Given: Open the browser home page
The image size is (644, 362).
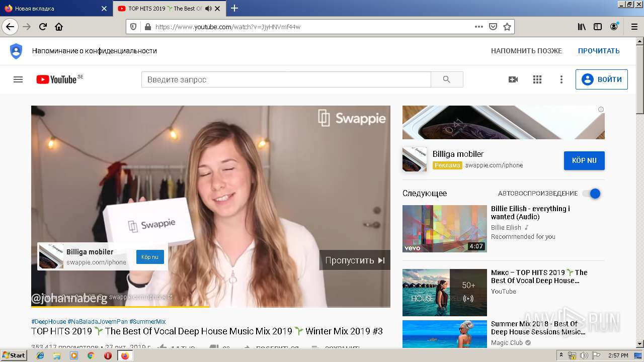Looking at the screenshot, I should click(x=59, y=27).
